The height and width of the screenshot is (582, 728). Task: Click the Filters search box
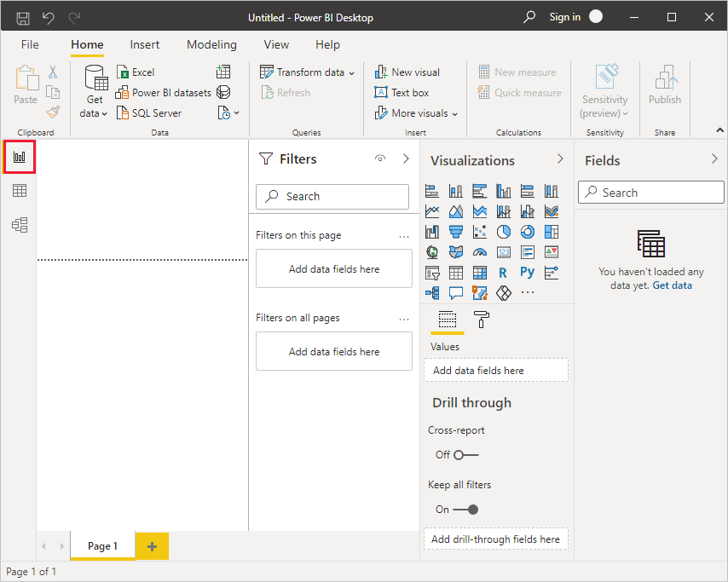pyautogui.click(x=332, y=196)
